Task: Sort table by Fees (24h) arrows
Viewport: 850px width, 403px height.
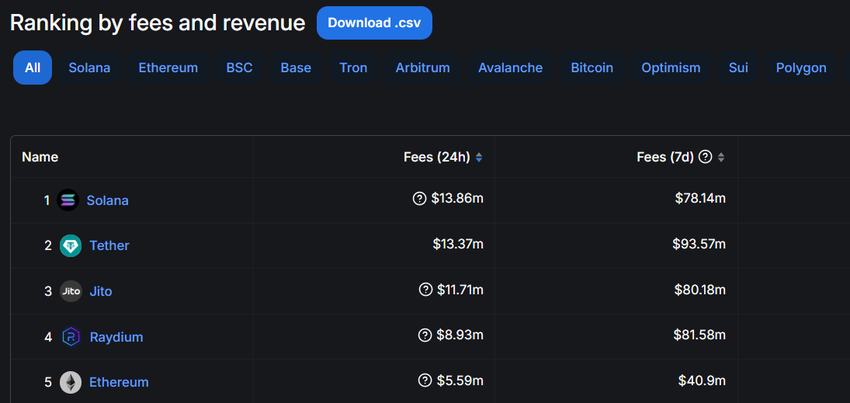Action: pyautogui.click(x=479, y=157)
